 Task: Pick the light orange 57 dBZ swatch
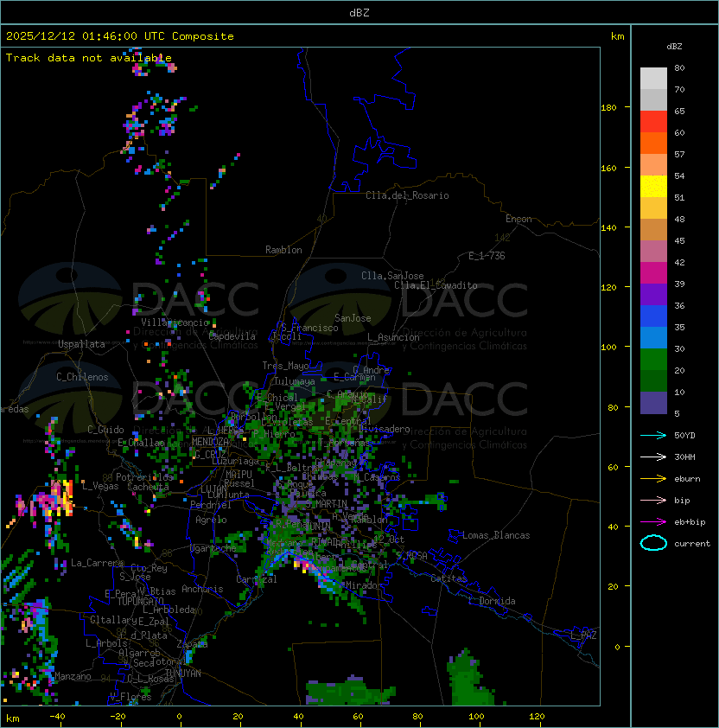653,165
